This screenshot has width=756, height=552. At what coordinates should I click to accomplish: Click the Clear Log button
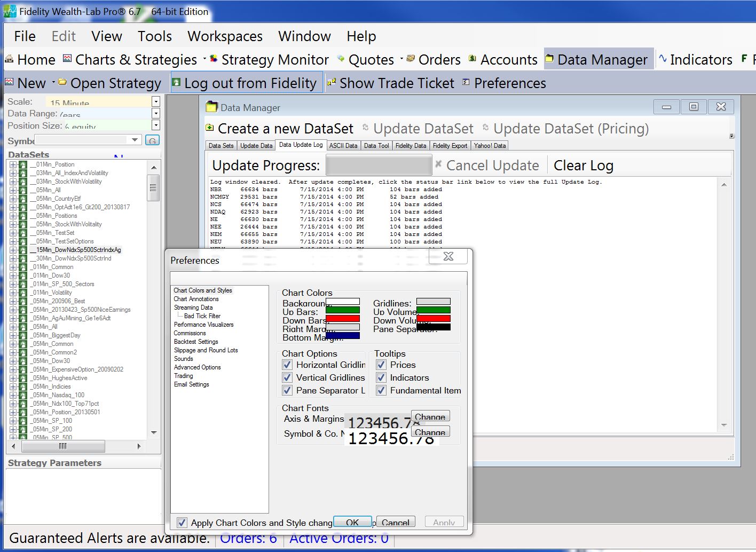click(x=583, y=165)
